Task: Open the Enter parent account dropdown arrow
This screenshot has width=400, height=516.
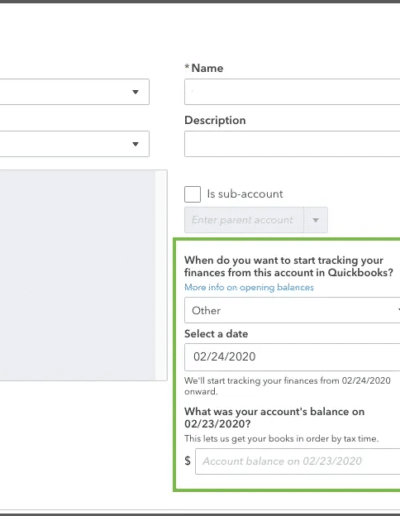Action: point(316,220)
